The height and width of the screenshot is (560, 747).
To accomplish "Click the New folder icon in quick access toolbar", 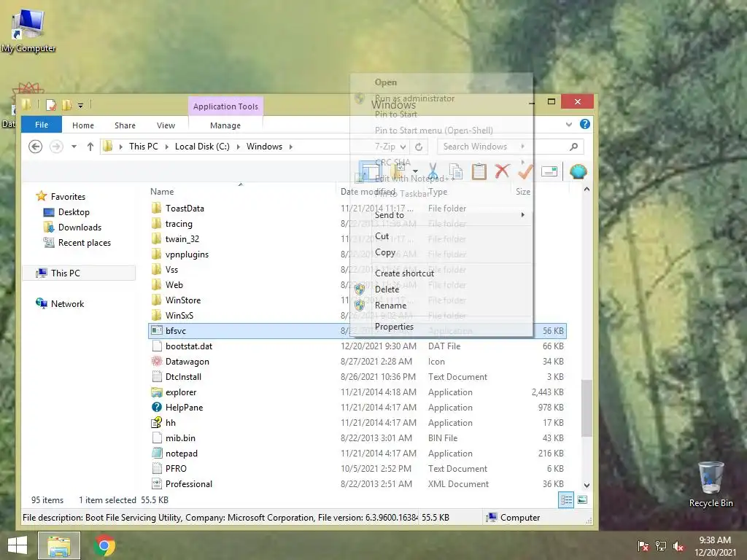I will point(66,105).
